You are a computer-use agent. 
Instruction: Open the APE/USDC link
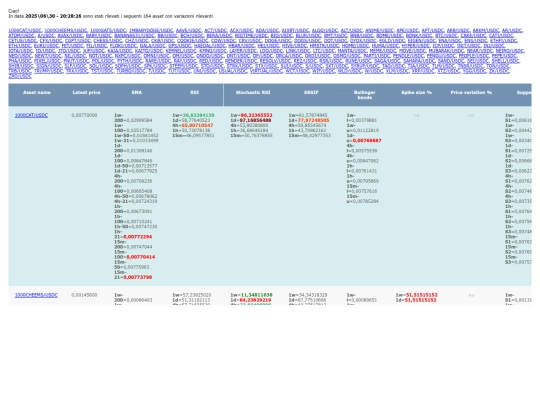pyautogui.click(x=407, y=30)
